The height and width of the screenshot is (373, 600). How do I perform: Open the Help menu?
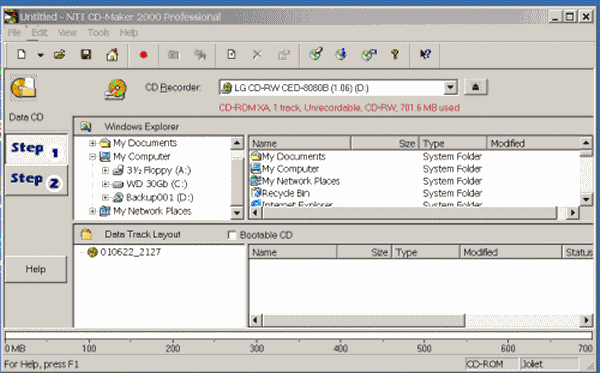pos(129,33)
